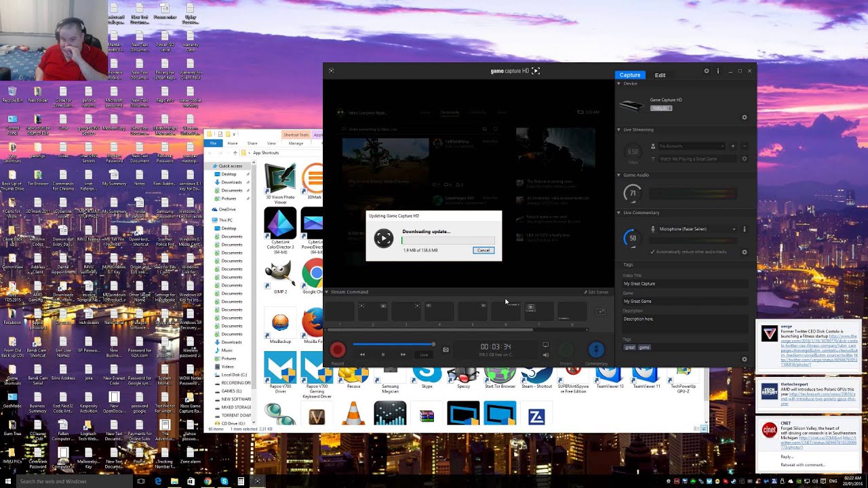
Task: Collapse the Stream Command panel
Action: click(327, 292)
